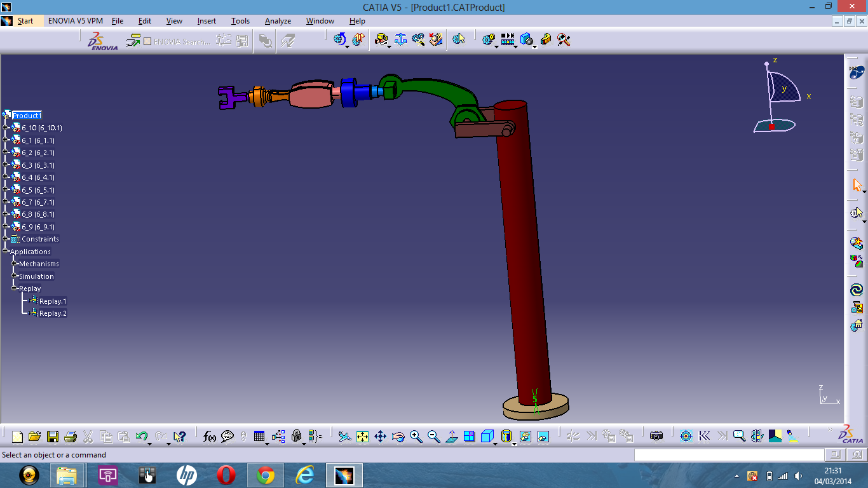This screenshot has height=488, width=868.
Task: Fit all in view
Action: 362,437
